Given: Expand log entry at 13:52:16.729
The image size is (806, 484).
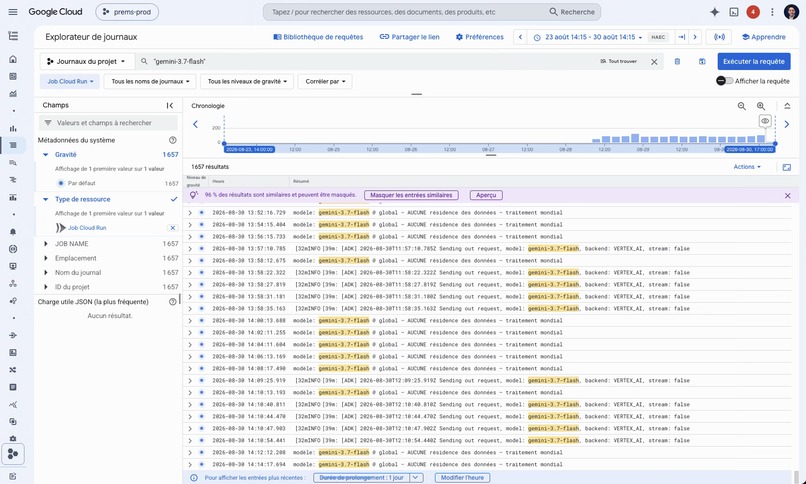Looking at the screenshot, I should 190,213.
